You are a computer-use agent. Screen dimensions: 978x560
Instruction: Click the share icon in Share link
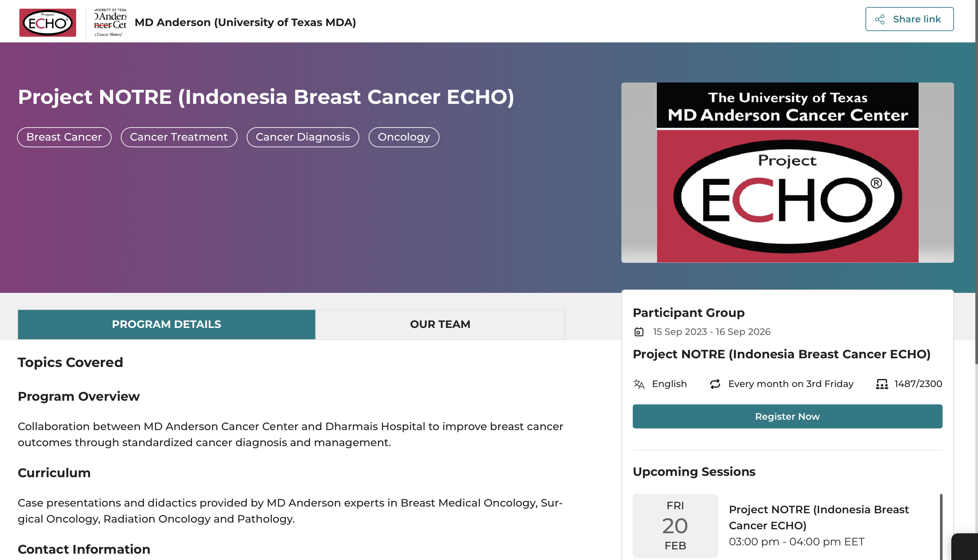coord(880,19)
